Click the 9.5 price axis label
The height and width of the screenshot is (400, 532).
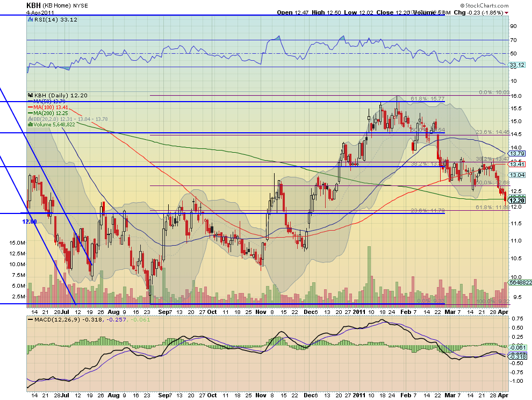(x=517, y=297)
